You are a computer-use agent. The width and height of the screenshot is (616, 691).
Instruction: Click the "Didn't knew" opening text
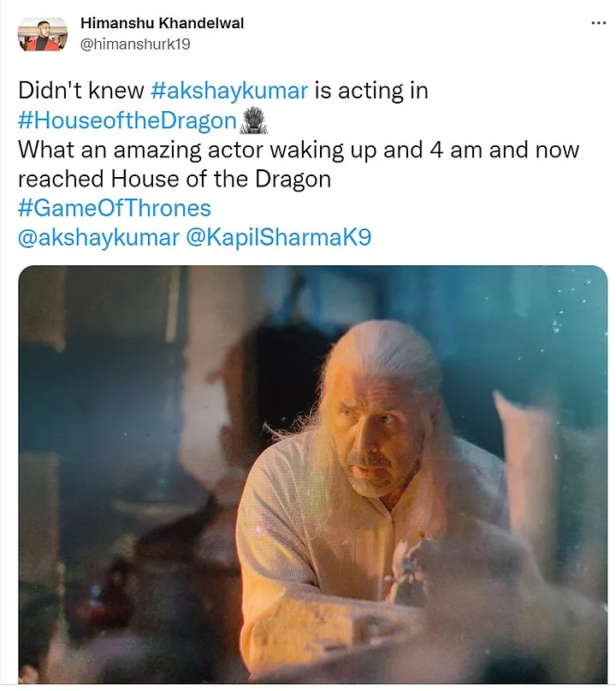click(80, 92)
